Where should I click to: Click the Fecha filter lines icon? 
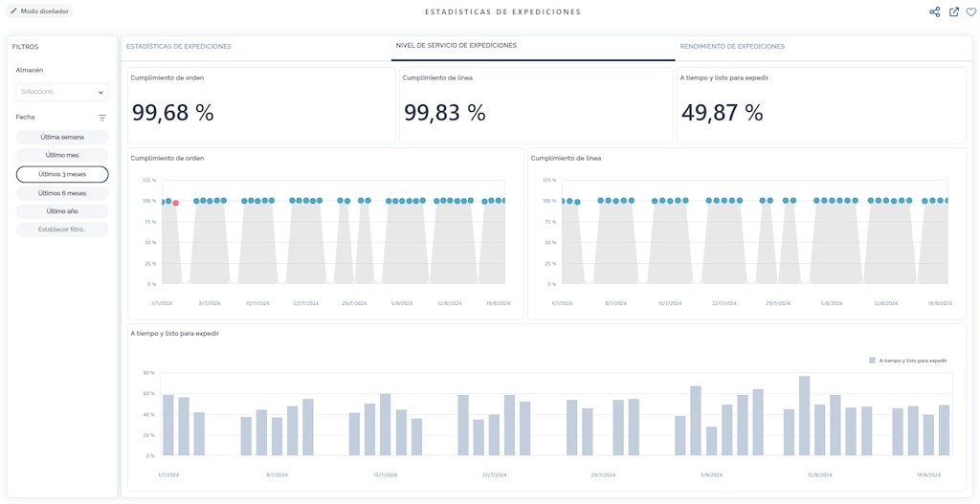click(102, 118)
